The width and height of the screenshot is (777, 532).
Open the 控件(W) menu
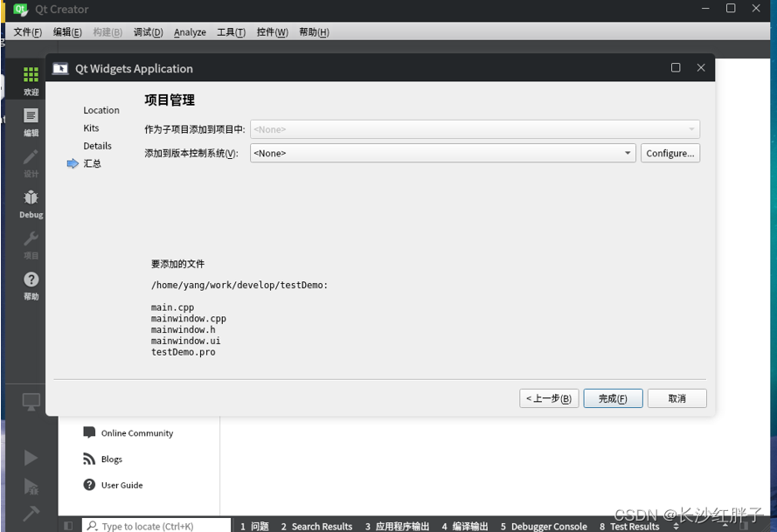[272, 32]
